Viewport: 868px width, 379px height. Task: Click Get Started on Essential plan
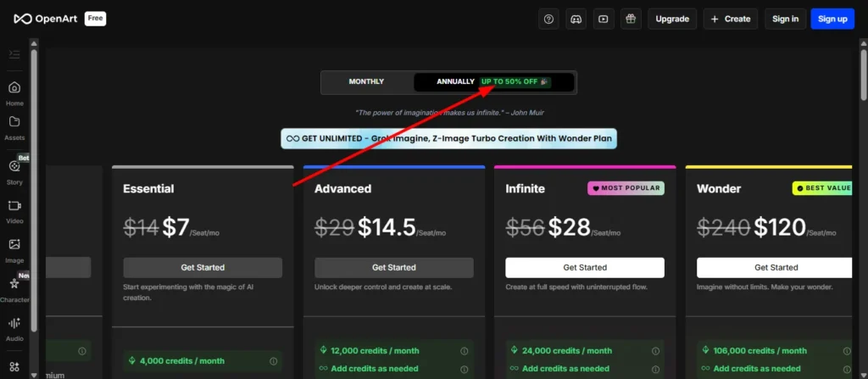pos(203,268)
